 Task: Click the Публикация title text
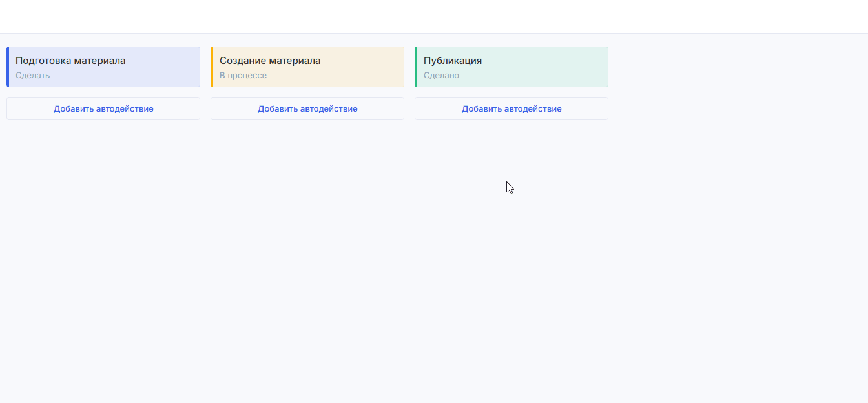coord(453,61)
